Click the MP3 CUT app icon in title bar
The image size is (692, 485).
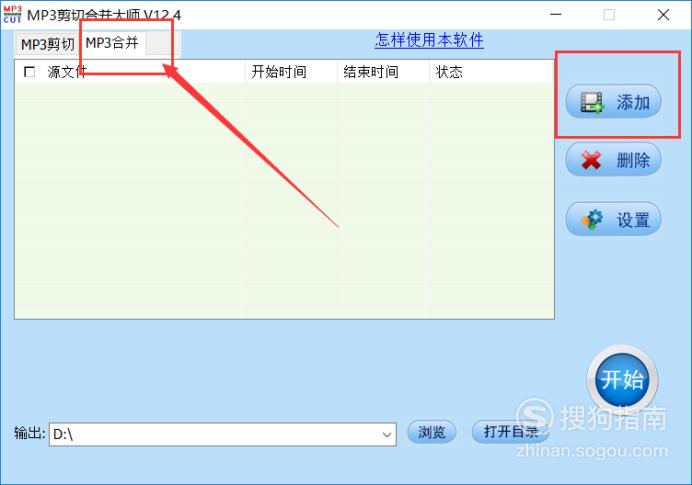[12, 15]
